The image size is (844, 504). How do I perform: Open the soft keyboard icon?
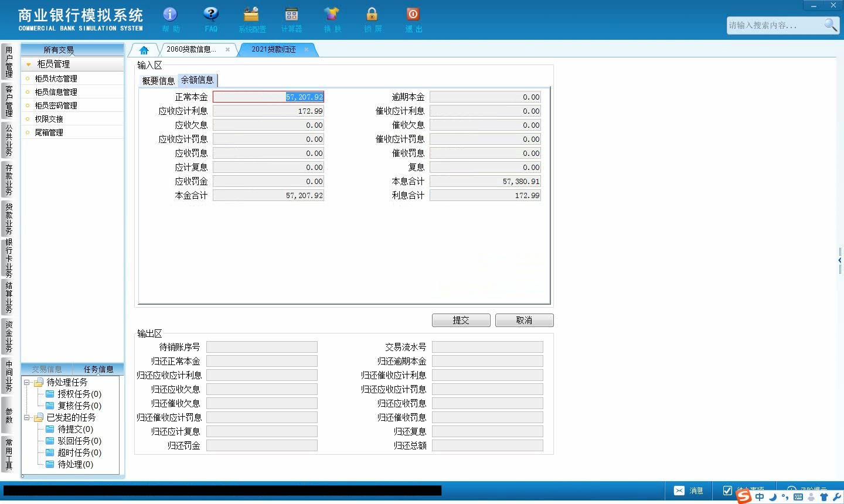[x=798, y=497]
